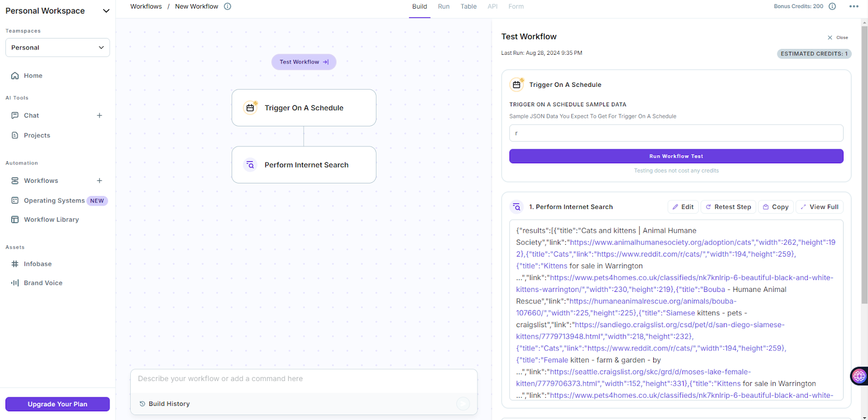This screenshot has height=420, width=868.
Task: Click the Bonus Credits: 200 text
Action: (x=798, y=7)
